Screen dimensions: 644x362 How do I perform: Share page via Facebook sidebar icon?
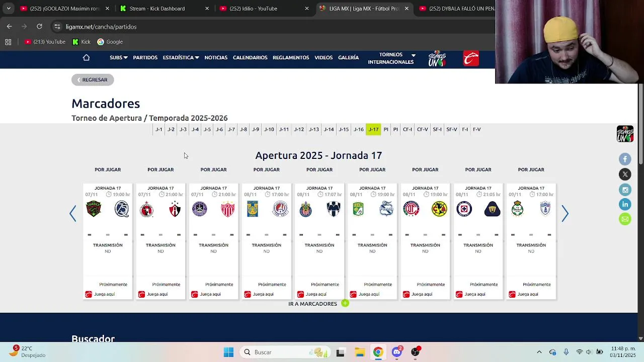click(x=625, y=159)
